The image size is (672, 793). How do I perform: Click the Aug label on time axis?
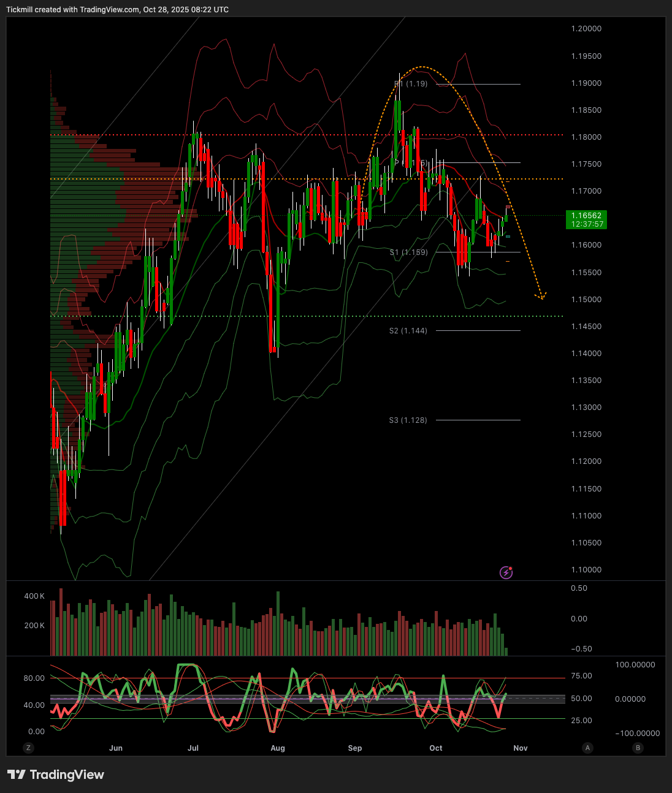click(x=278, y=748)
